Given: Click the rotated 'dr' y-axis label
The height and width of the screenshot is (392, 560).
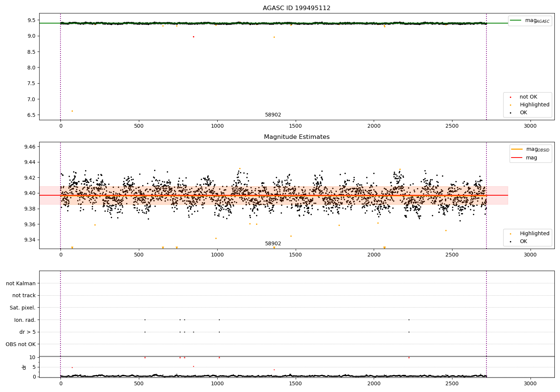Looking at the screenshot, I should [x=24, y=367].
